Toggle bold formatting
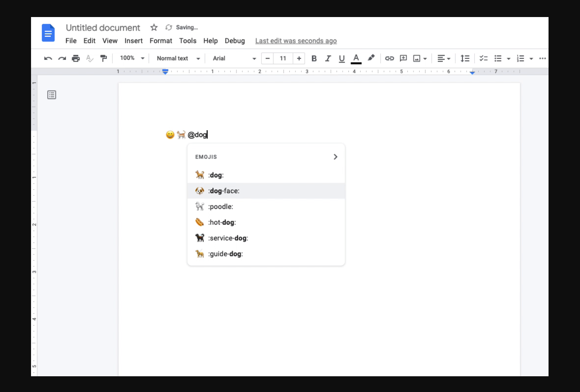This screenshot has width=580, height=392. pos(314,59)
